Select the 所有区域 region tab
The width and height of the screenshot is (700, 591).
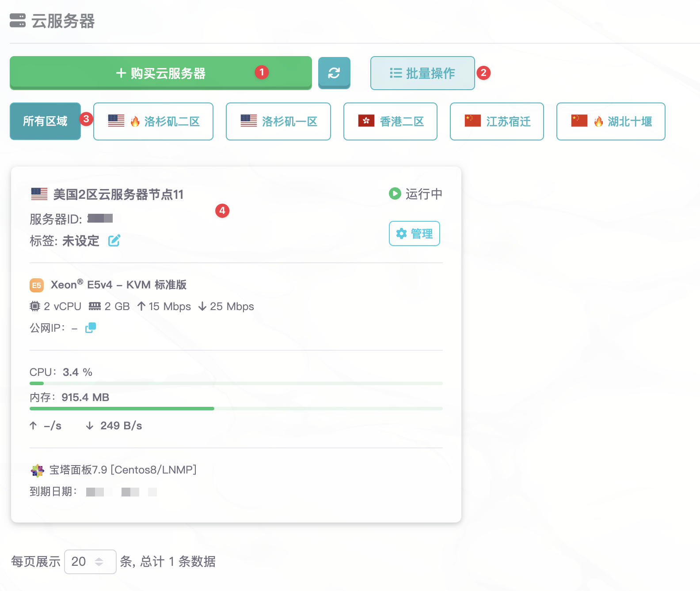[x=45, y=121]
